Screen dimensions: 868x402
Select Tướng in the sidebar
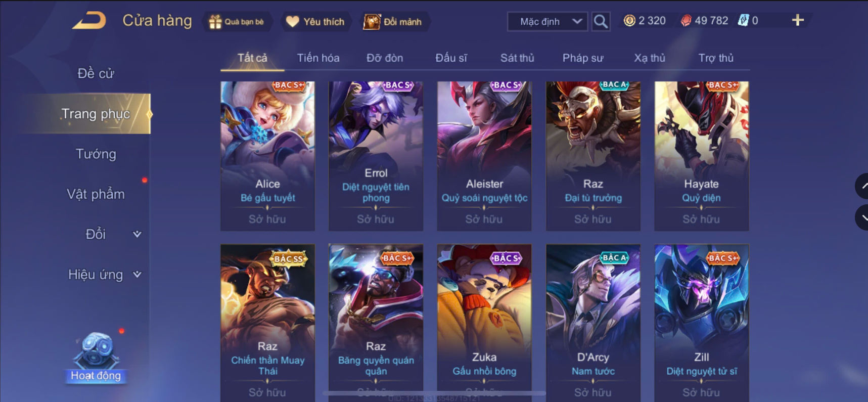[96, 154]
